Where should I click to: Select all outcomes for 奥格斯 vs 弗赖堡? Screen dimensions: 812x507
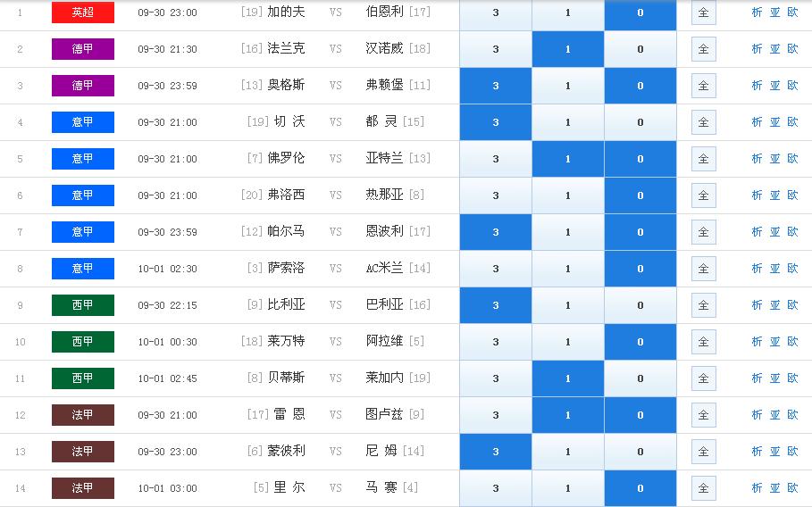704,86
